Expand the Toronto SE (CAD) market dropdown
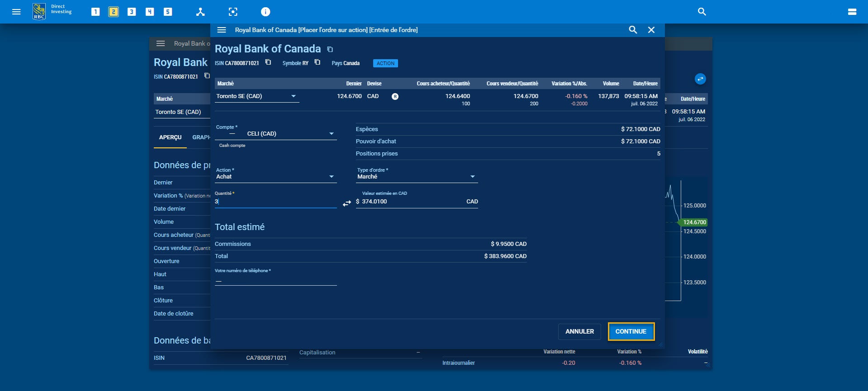Viewport: 868px width, 391px height. (256, 96)
